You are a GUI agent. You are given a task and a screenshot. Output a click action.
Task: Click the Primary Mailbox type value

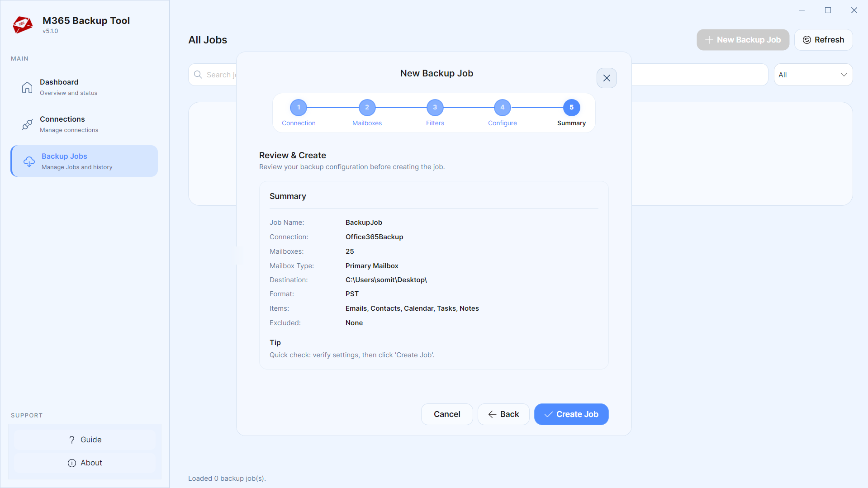click(x=372, y=266)
